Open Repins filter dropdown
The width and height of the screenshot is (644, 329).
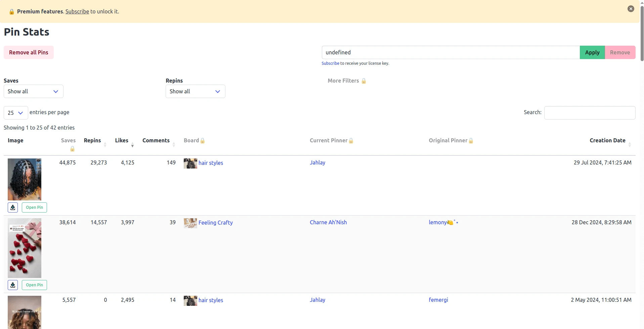196,91
